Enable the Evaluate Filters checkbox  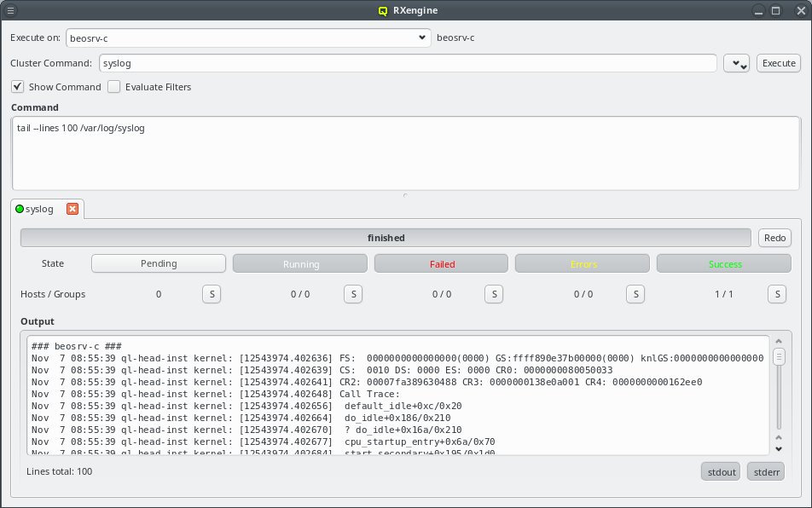click(114, 87)
